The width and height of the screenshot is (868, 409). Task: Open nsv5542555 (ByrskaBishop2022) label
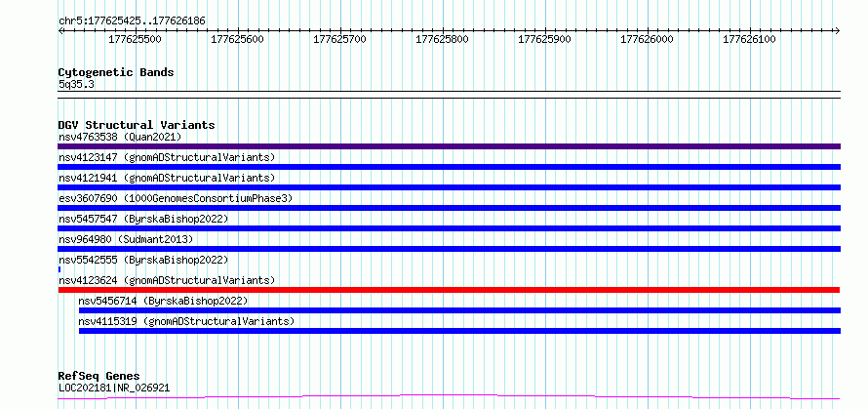143,260
